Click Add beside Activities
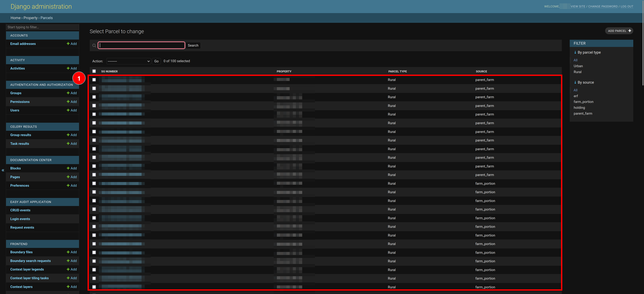Viewport: 644px width, 294px height. pos(71,68)
